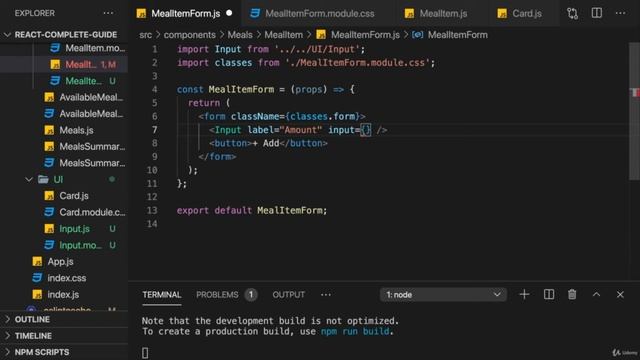Click the terminal prompt cursor
The image size is (640, 360).
(145, 353)
